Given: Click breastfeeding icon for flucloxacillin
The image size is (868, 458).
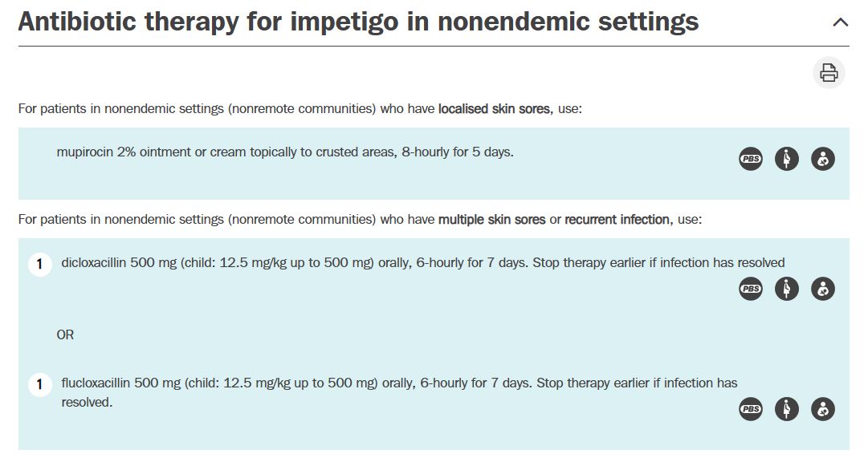Looking at the screenshot, I should point(822,409).
